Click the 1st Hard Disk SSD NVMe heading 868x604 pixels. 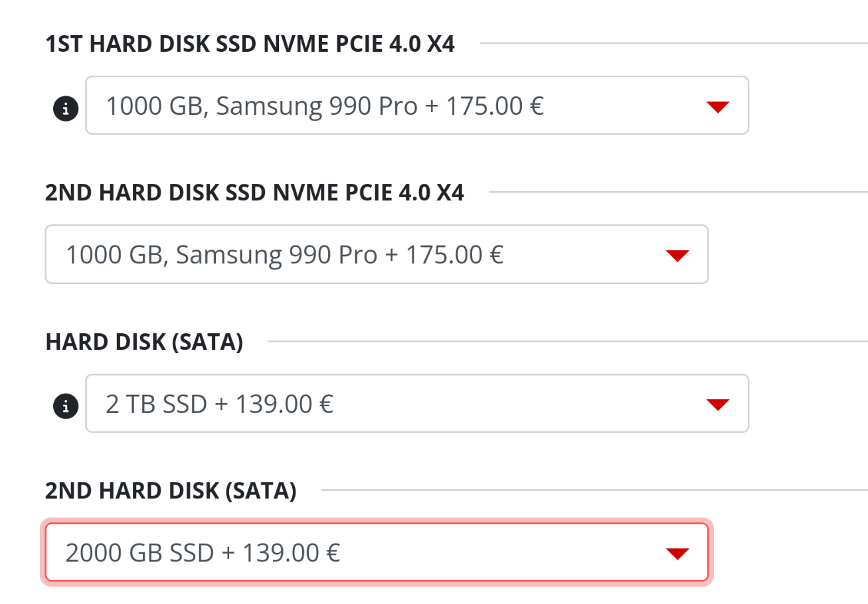[250, 44]
